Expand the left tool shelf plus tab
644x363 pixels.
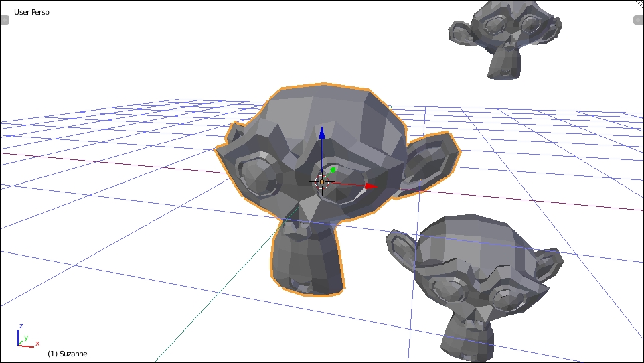(5, 19)
